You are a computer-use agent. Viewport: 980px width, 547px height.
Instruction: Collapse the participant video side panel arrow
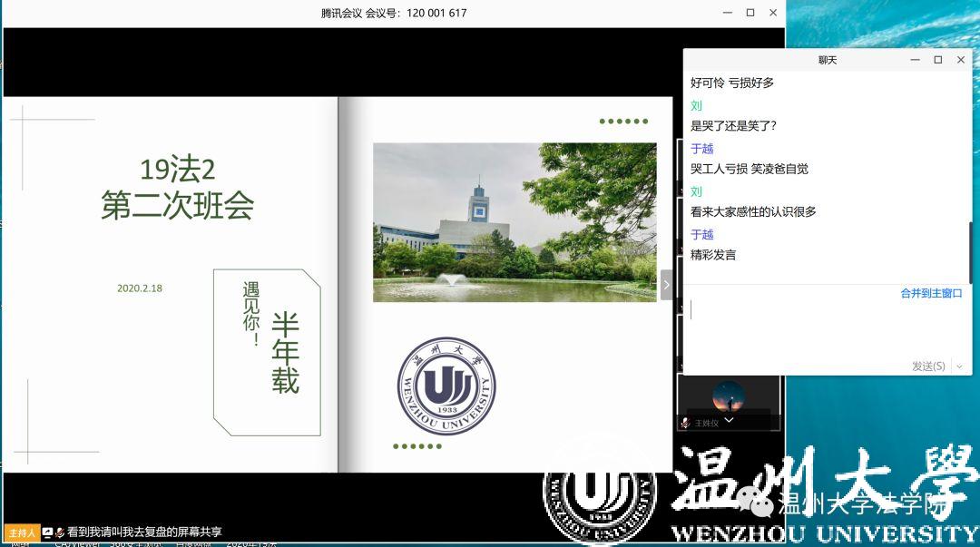tap(667, 285)
